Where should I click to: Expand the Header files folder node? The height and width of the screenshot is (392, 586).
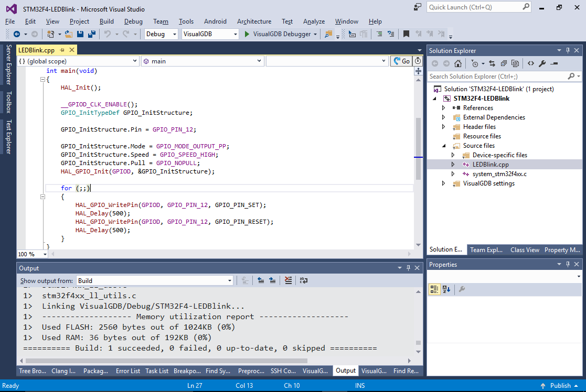443,127
